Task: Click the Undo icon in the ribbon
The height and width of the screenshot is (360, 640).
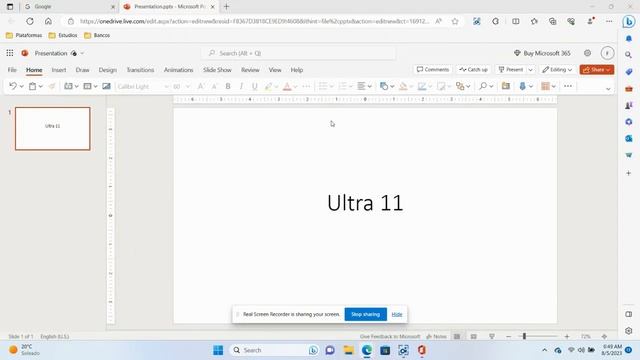Action: pyautogui.click(x=13, y=86)
